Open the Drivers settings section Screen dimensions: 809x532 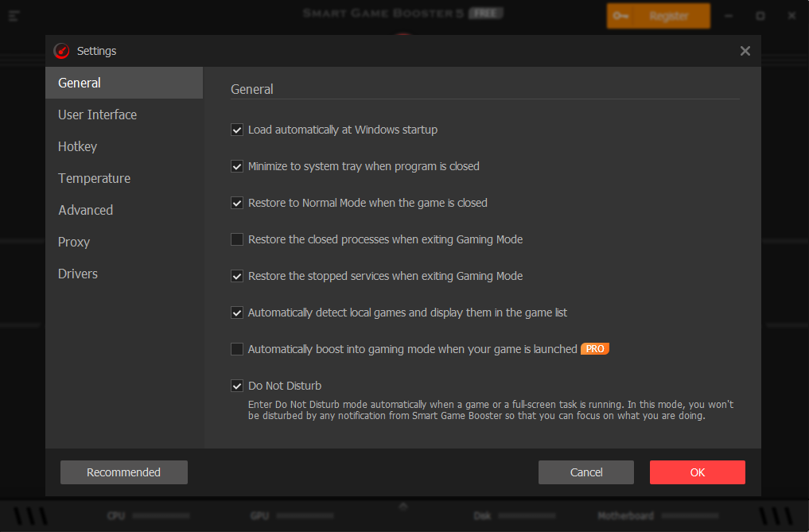pos(124,274)
